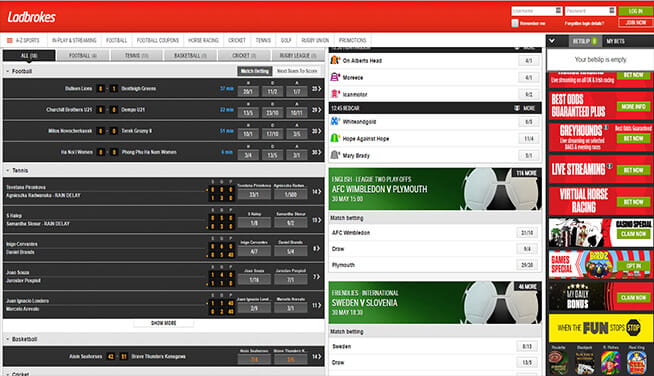Select 29/20 odds for Plymouth
The height and width of the screenshot is (376, 654).
point(527,265)
